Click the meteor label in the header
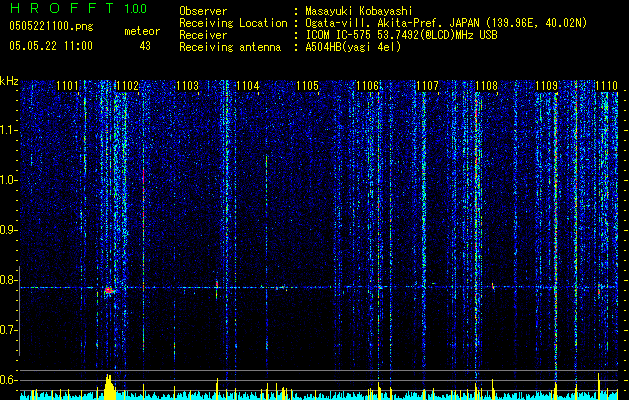The width and height of the screenshot is (629, 400). 142,31
